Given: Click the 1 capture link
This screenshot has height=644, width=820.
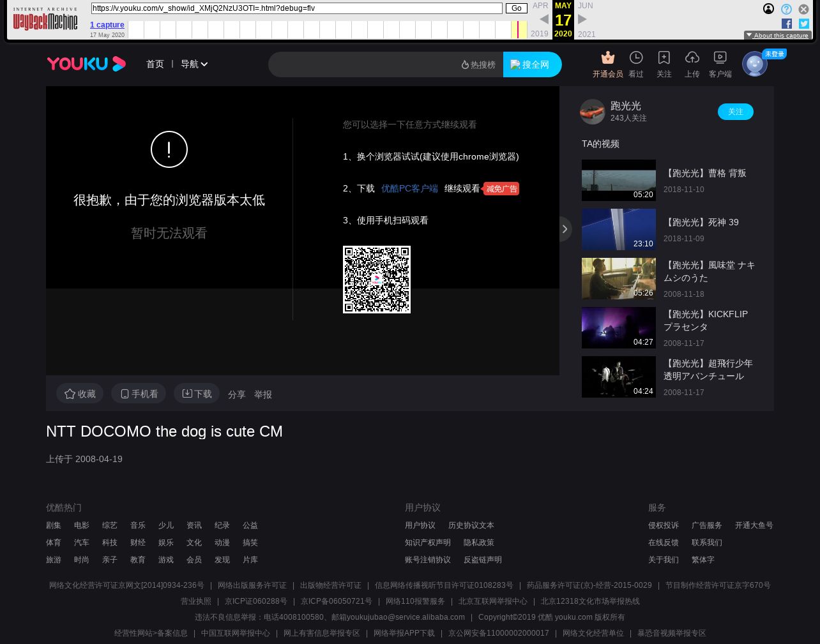Looking at the screenshot, I should click(107, 25).
